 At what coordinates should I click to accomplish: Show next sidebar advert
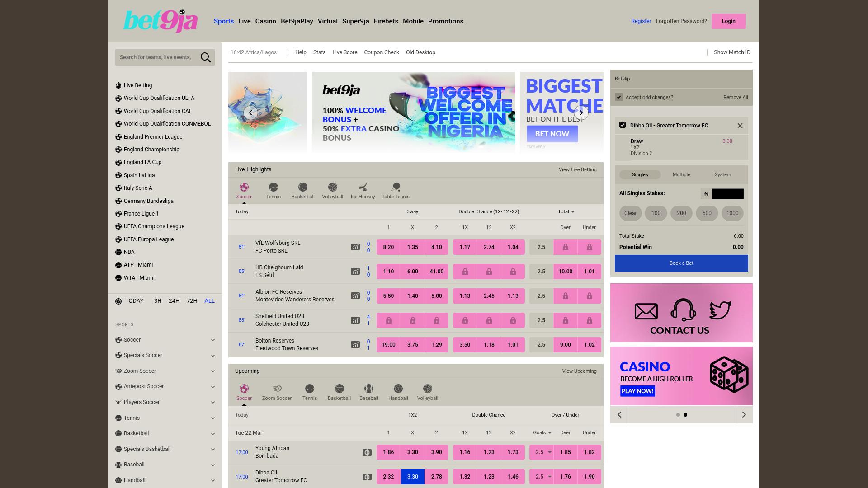[744, 414]
